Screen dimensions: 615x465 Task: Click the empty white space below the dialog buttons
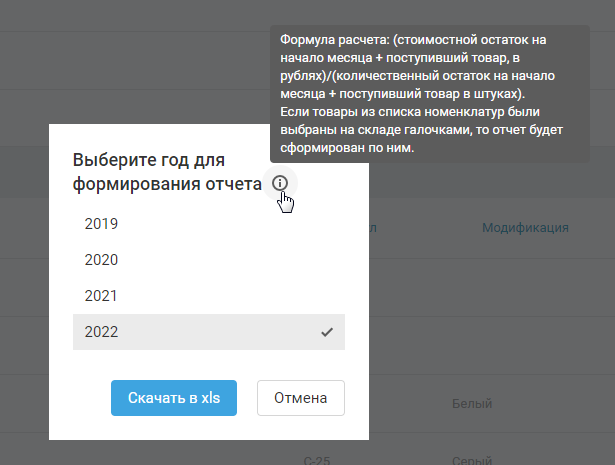point(208,428)
